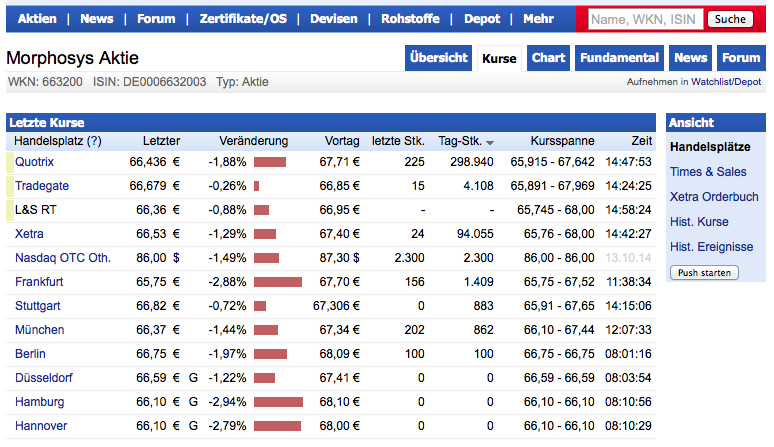Screen dimensions: 774x447
Task: Add stock via Watchlist/Depot link
Action: (726, 82)
